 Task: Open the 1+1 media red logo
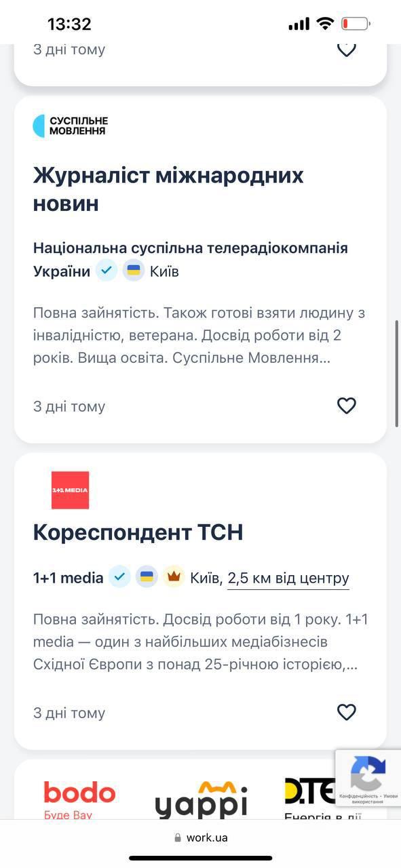[x=71, y=490]
